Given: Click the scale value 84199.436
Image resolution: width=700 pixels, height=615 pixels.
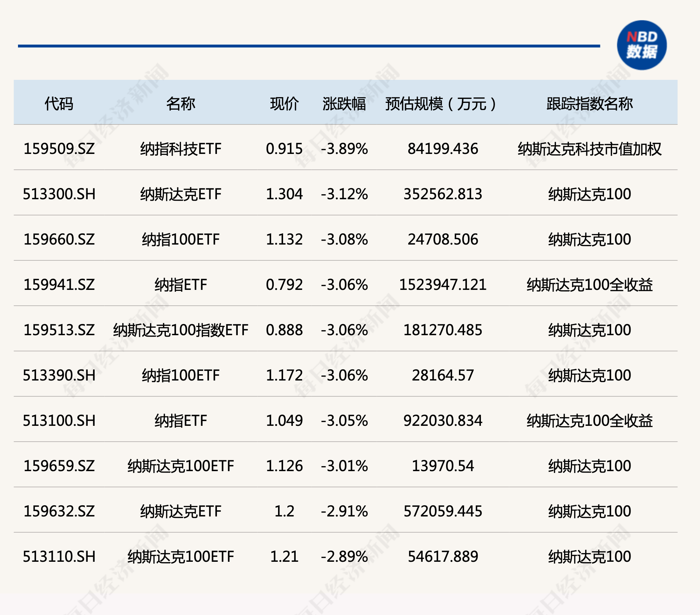Looking at the screenshot, I should (443, 149).
